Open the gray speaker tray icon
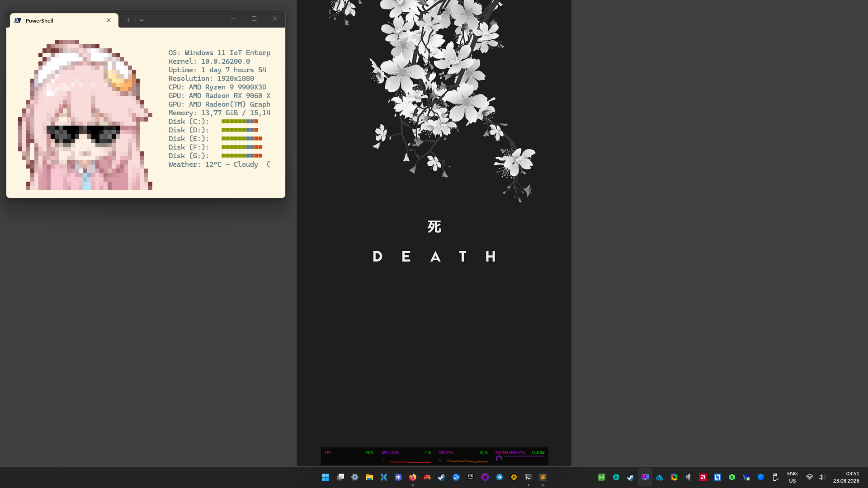 click(689, 477)
